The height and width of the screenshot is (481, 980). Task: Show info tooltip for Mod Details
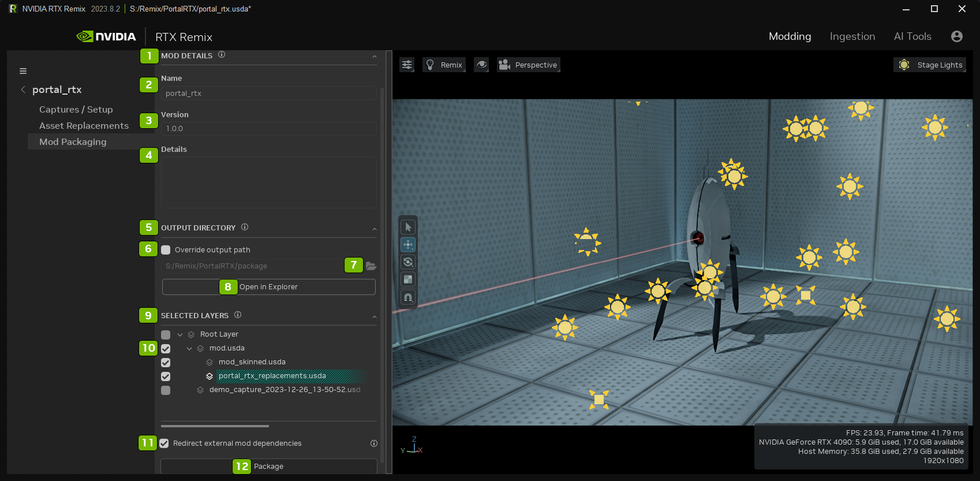222,55
